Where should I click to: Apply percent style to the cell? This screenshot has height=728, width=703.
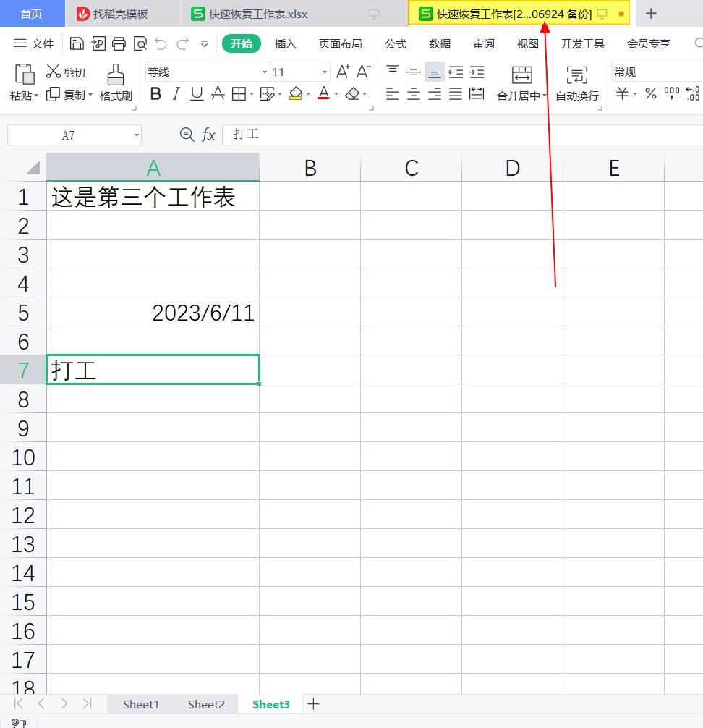pyautogui.click(x=649, y=93)
